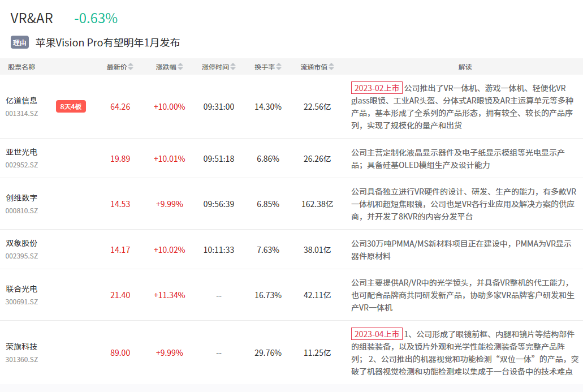
Task: Click limit-up time 09:31:00
Action: click(219, 107)
